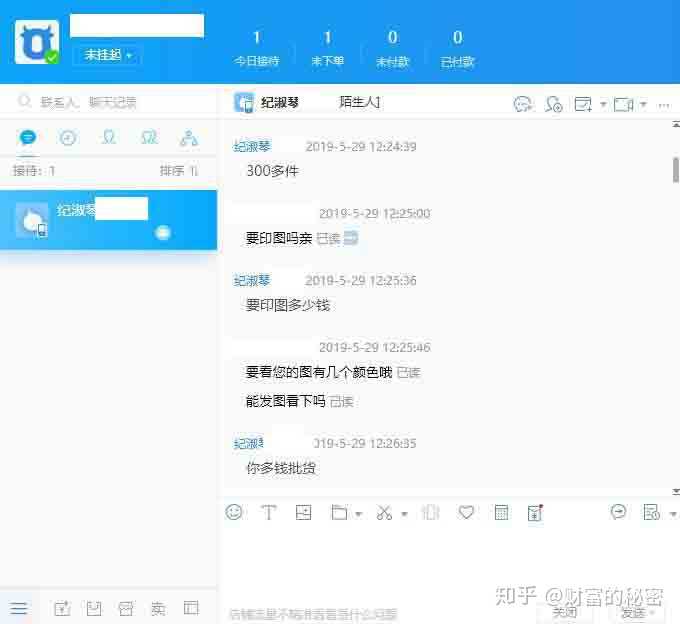
Task: Click the scissors screenshot tool
Action: (x=385, y=512)
